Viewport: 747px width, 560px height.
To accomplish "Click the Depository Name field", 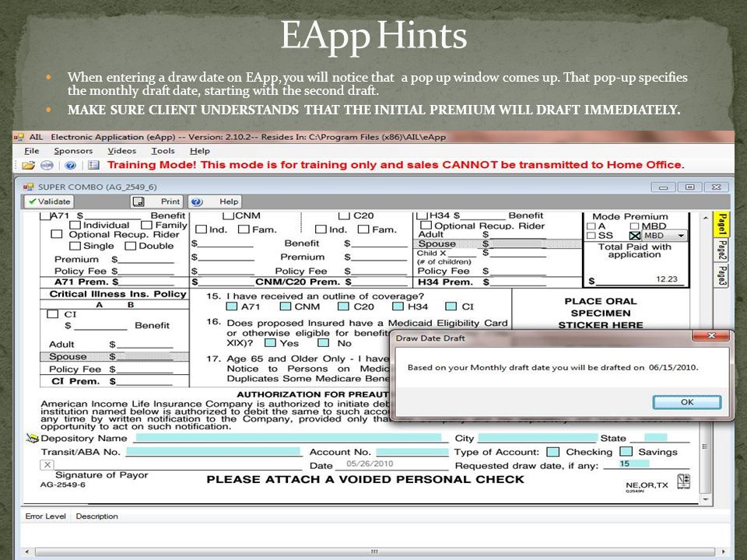I will click(289, 438).
